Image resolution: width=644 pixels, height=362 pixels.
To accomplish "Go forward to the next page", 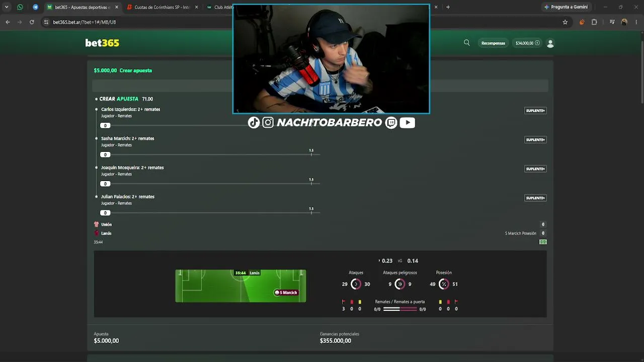I will pos(20,22).
